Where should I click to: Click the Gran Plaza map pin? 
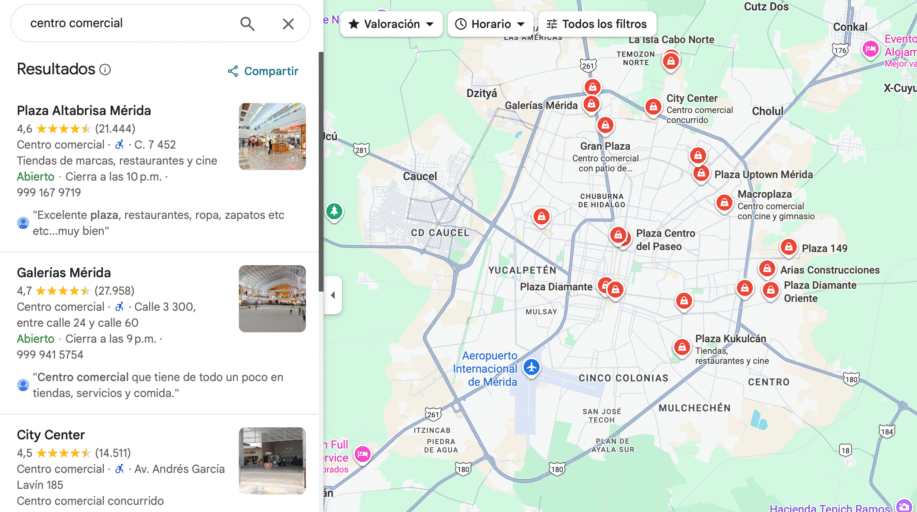coord(605,125)
